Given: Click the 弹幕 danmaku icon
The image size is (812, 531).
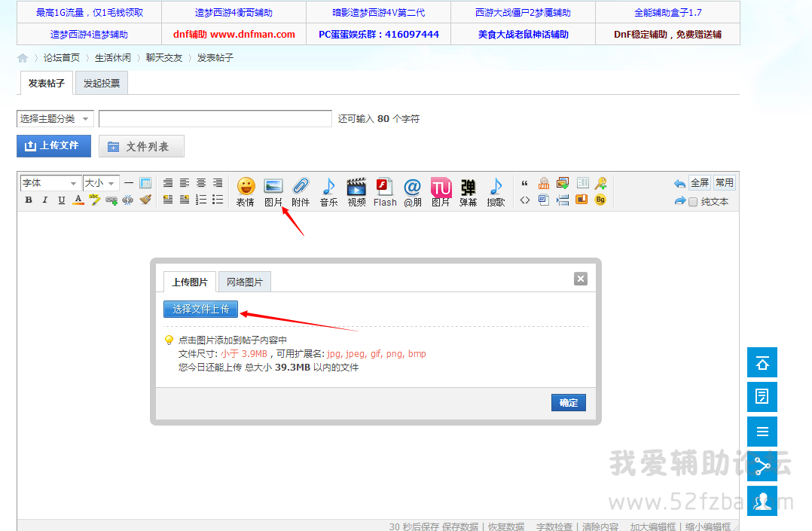Looking at the screenshot, I should (x=469, y=192).
